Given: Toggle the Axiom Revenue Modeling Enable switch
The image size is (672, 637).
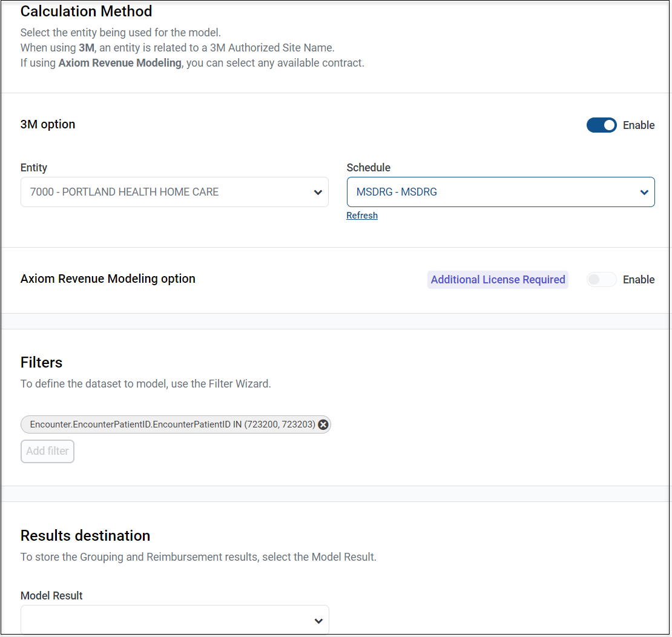Looking at the screenshot, I should 601,280.
